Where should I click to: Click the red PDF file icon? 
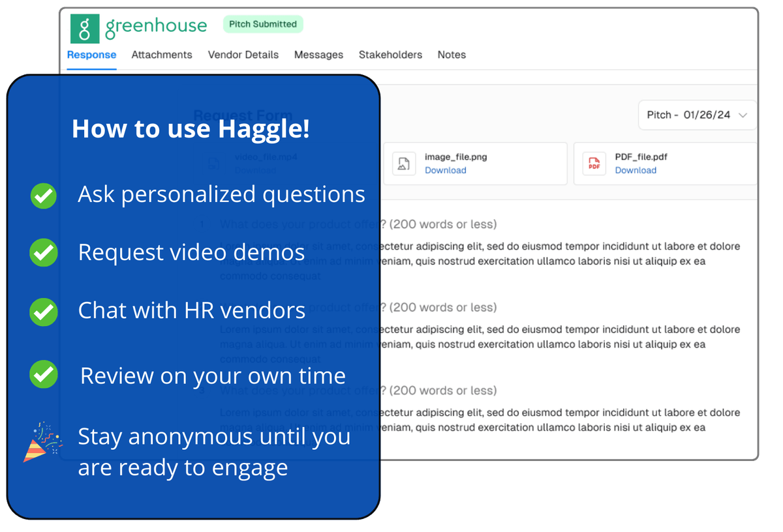pyautogui.click(x=594, y=164)
